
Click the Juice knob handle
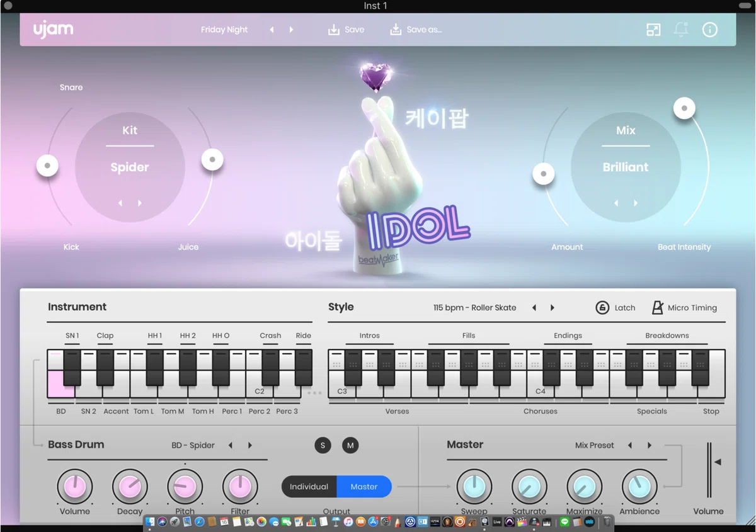(212, 159)
